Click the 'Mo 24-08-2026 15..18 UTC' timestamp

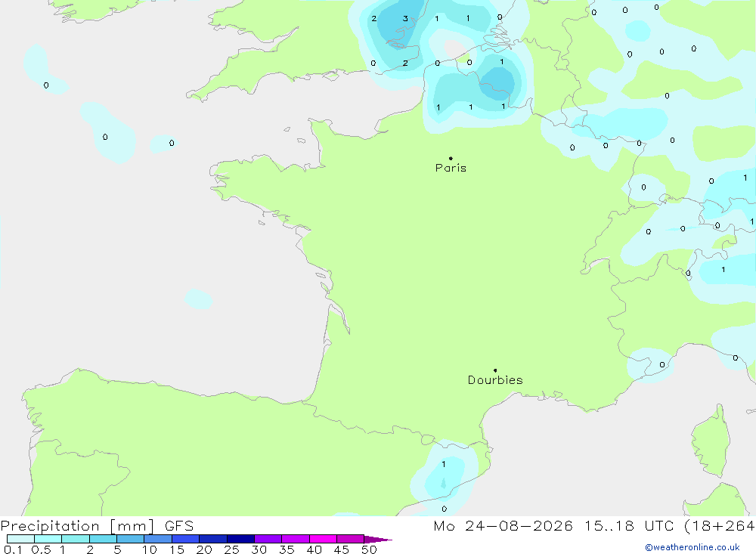pyautogui.click(x=553, y=525)
